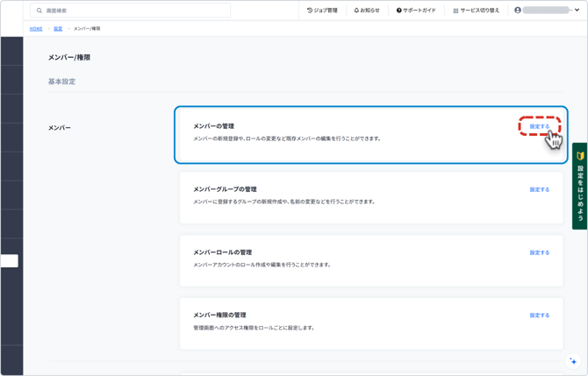This screenshot has height=376, width=588.
Task: Open ジョブ管理 via its history icon
Action: point(310,11)
